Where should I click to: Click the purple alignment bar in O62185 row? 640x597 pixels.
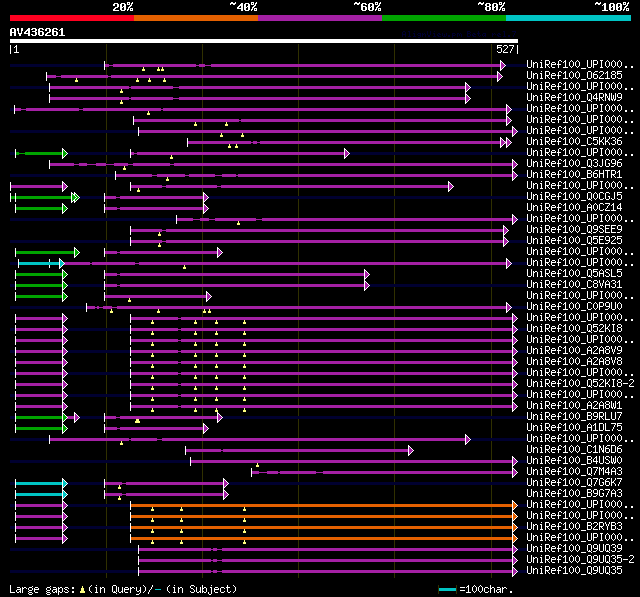(x=272, y=76)
